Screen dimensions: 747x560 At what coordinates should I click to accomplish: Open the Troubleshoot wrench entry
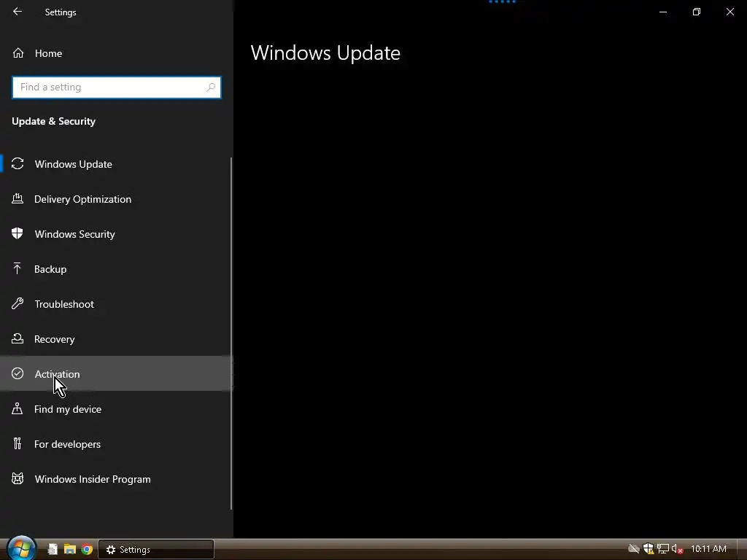coord(116,304)
